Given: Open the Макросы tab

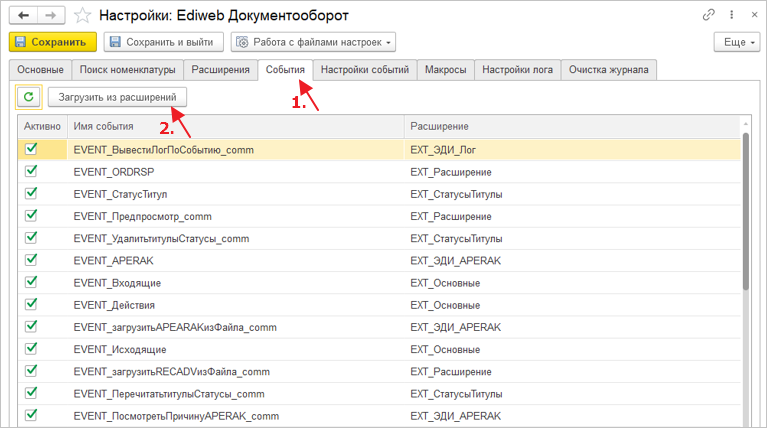Looking at the screenshot, I should (x=444, y=70).
